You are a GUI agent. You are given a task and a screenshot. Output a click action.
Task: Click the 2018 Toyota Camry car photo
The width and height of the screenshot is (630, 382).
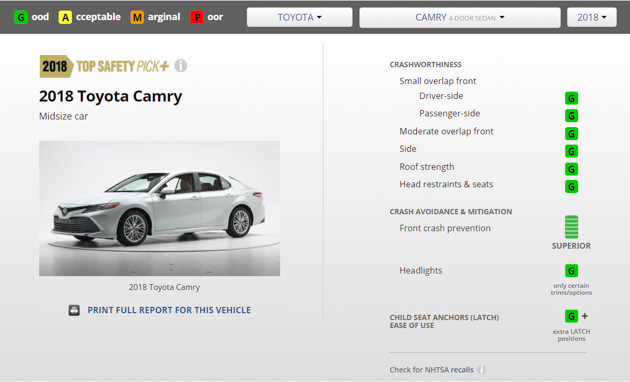[x=160, y=208]
